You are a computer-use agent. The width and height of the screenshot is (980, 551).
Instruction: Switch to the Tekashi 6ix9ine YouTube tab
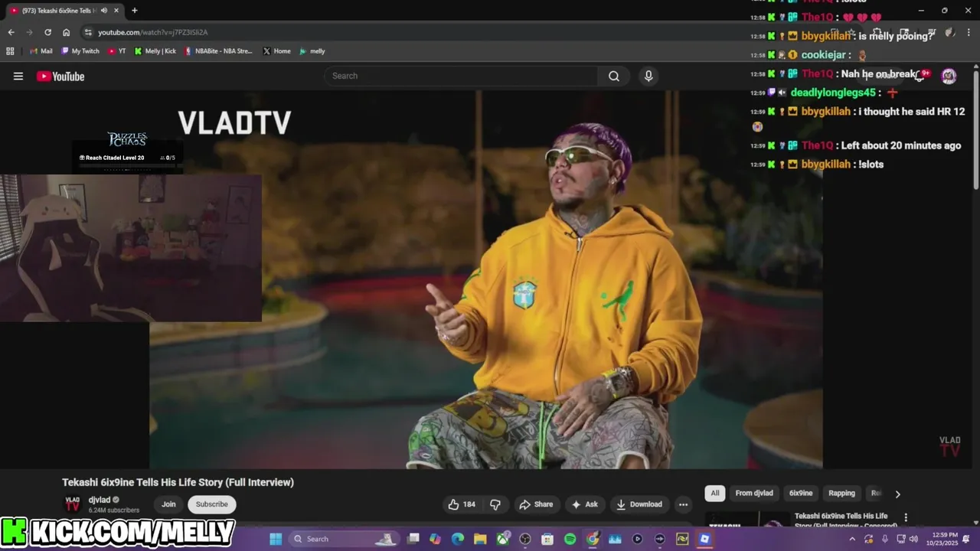(x=65, y=11)
